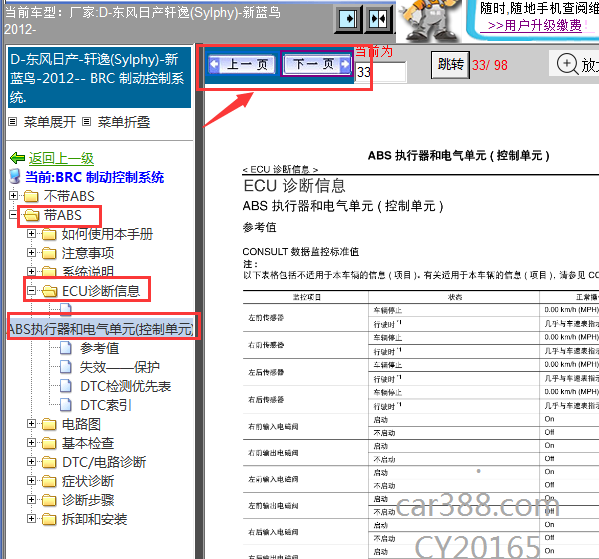Click the 不带ABS folder icon
The width and height of the screenshot is (599, 559).
31,196
